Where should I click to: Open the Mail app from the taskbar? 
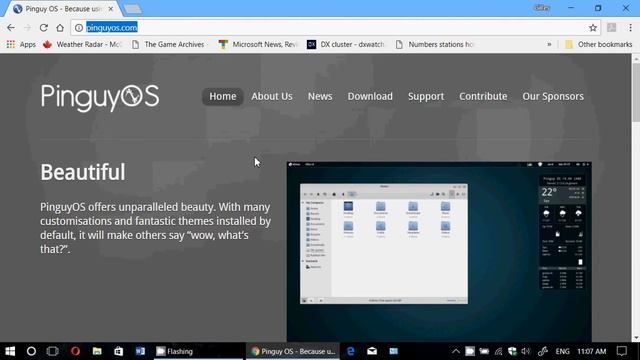[x=372, y=351]
